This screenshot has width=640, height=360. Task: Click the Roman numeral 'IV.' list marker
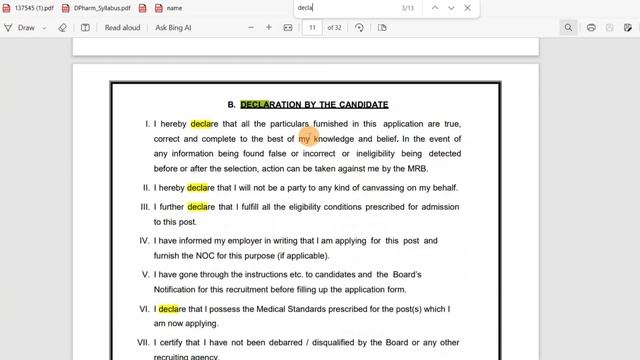click(144, 241)
